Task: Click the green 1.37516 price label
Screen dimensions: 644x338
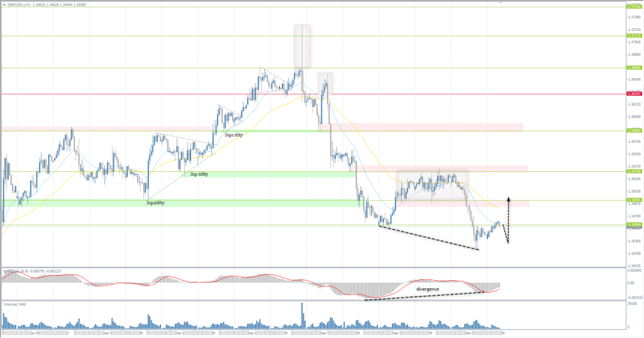Action: (634, 7)
